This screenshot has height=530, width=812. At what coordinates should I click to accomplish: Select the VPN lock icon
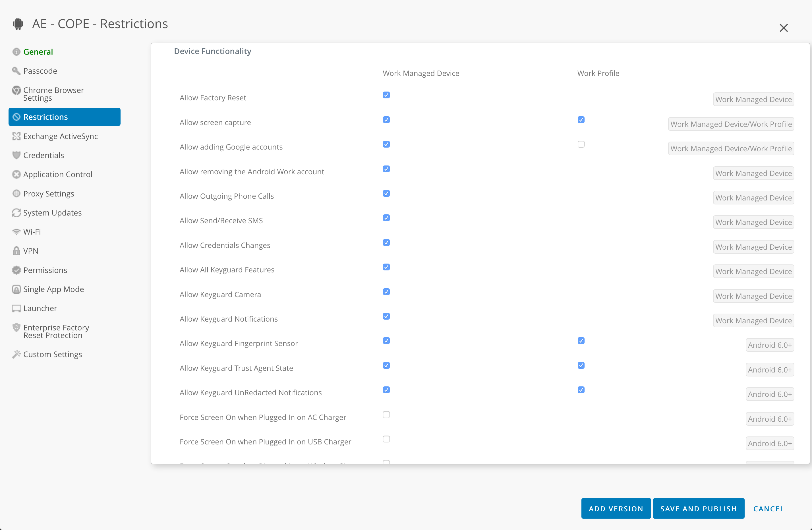click(x=16, y=250)
